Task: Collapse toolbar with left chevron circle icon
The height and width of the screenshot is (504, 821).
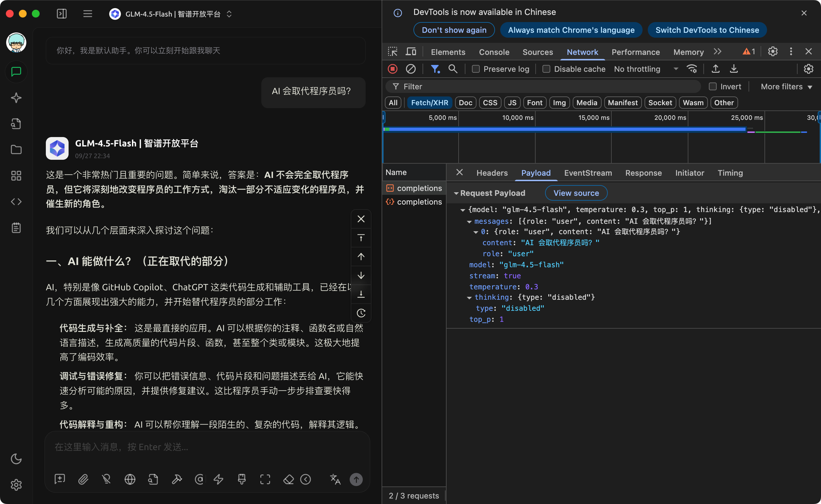Action: pos(306,479)
